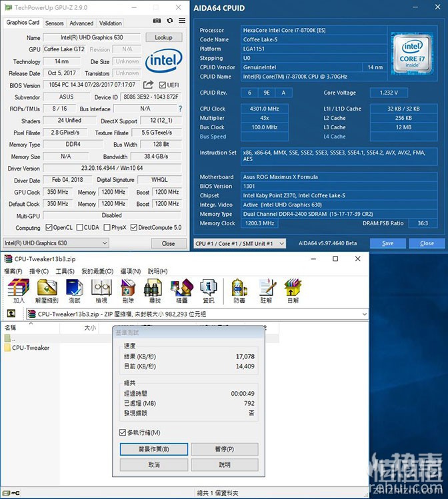Open the CPU #1 / Core #1 selector dropdown
Screen dimensions: 448x499
240,243
